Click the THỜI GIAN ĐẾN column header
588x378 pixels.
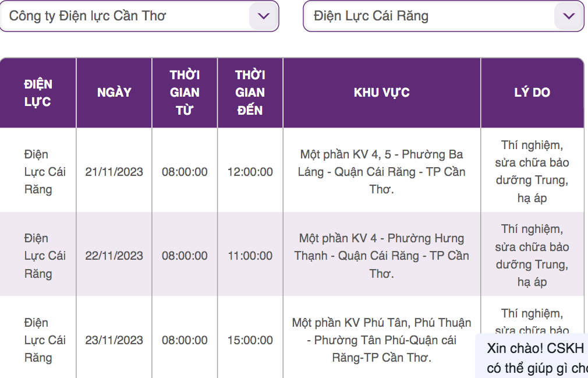[x=250, y=93]
